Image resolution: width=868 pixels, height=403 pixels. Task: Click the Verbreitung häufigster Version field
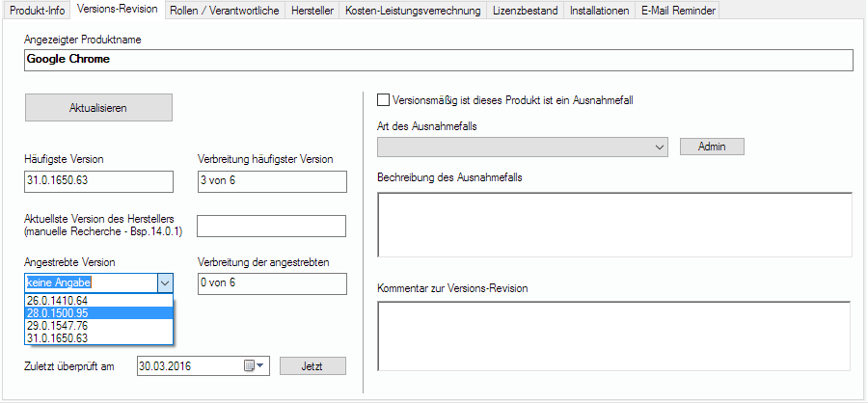click(272, 181)
